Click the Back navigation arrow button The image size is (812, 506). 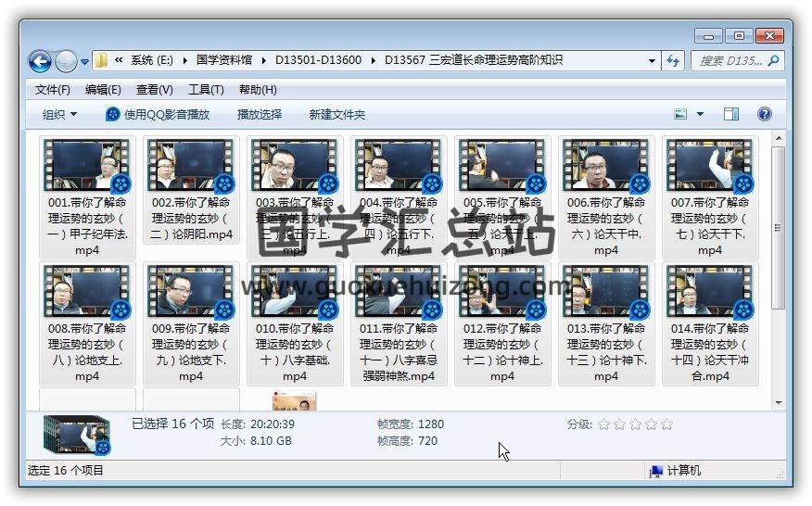(40, 61)
